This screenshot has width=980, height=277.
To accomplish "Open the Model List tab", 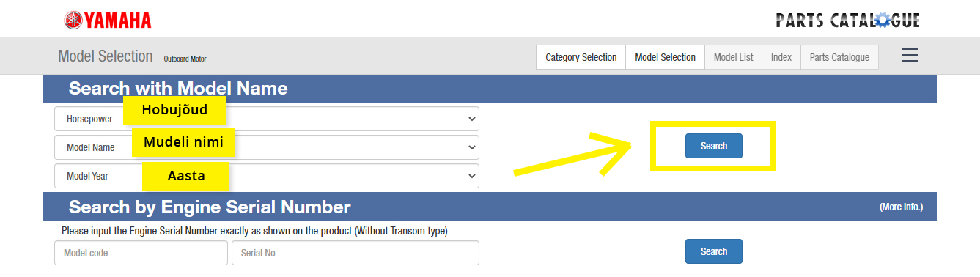I will tap(733, 57).
